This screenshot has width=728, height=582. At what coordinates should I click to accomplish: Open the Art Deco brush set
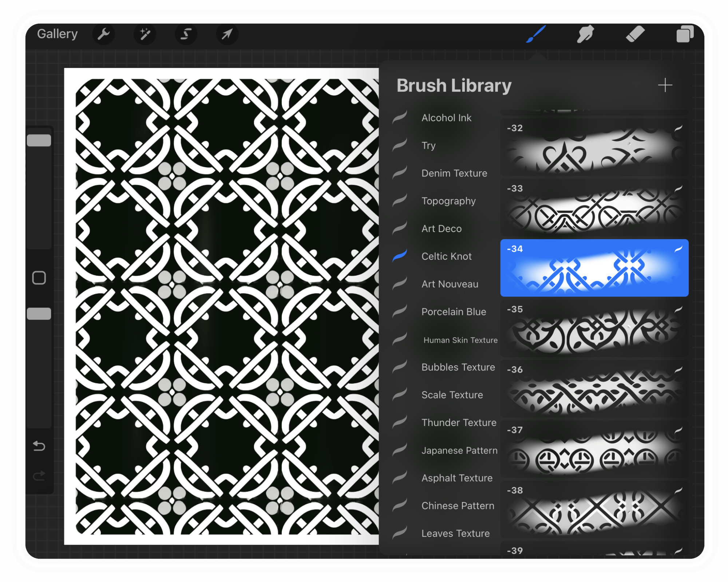coord(441,229)
